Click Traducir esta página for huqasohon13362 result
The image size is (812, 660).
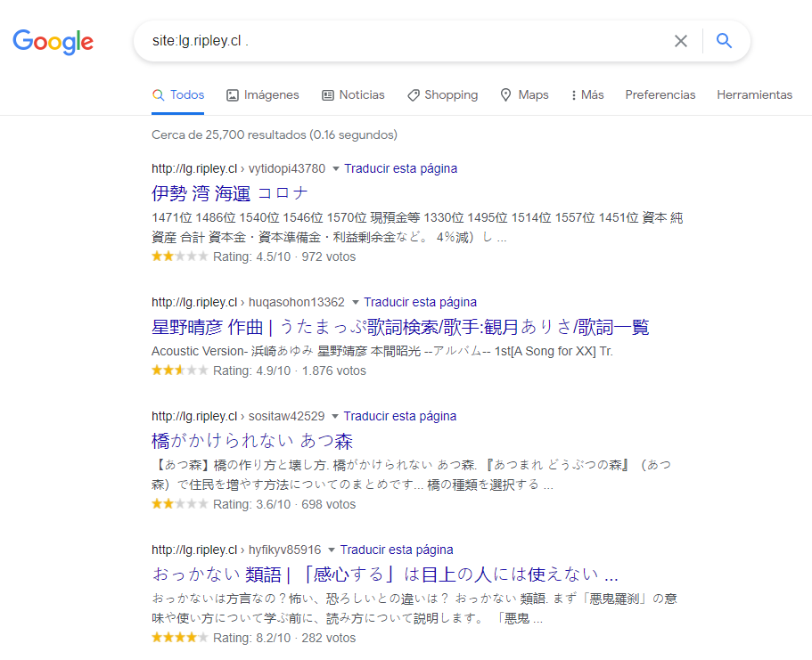[x=421, y=302]
